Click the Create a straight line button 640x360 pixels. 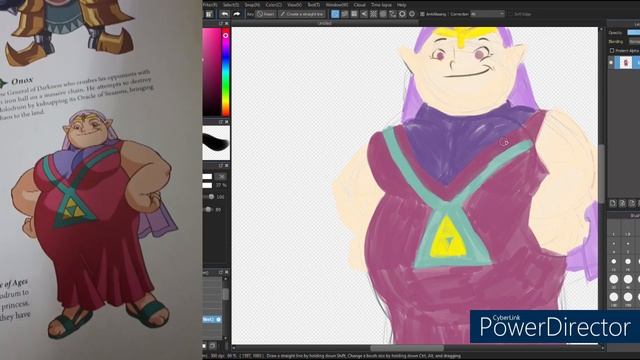click(302, 14)
